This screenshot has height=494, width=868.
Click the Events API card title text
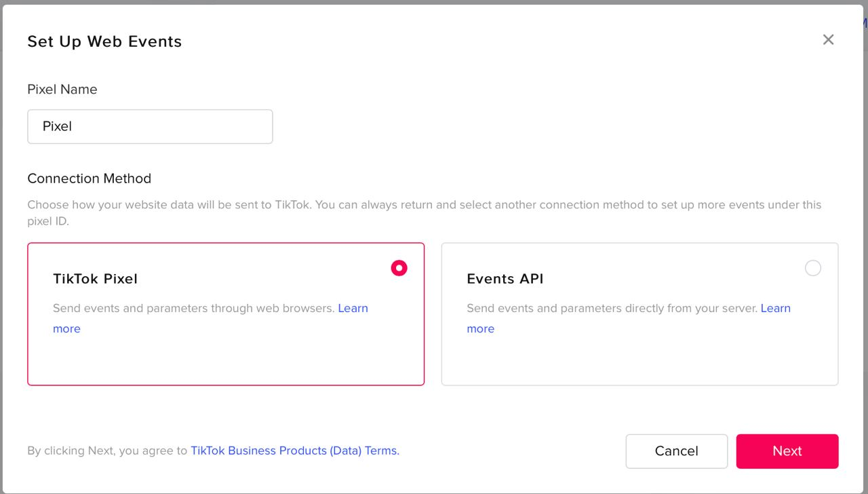click(x=505, y=279)
